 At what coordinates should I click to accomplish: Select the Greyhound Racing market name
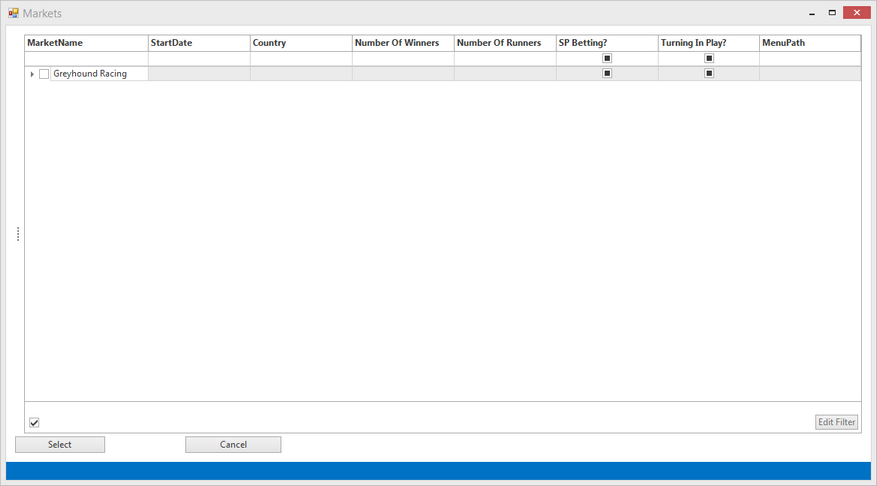(x=90, y=74)
